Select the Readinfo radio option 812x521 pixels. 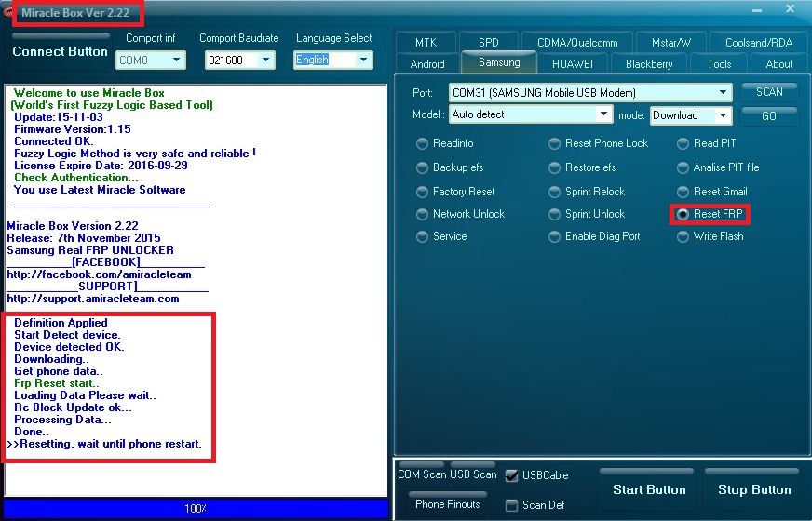(x=423, y=143)
